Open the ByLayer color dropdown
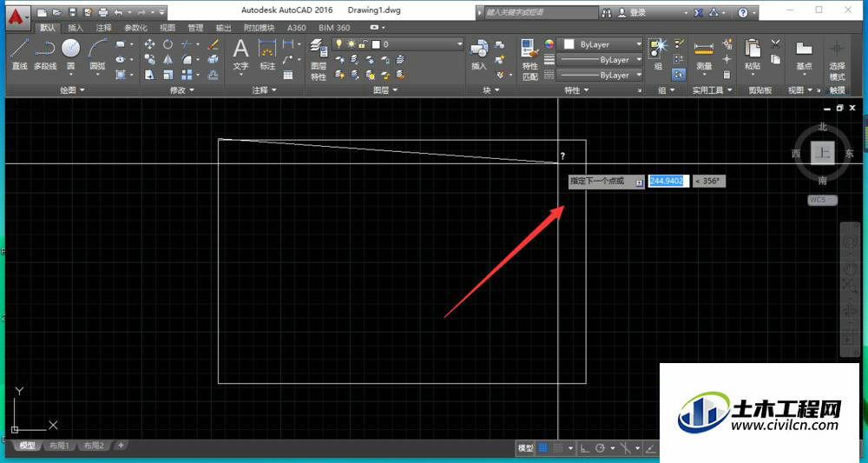This screenshot has height=463, width=868. (639, 44)
